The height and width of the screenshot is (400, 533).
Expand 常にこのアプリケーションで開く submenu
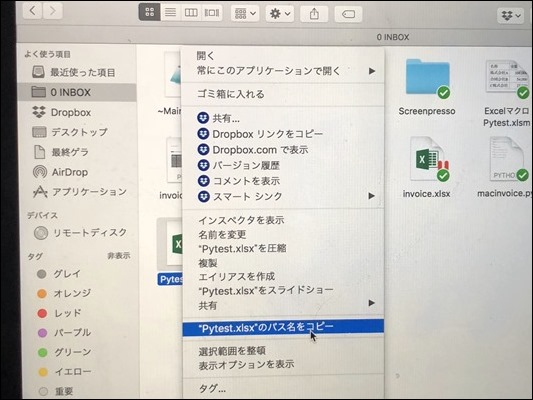[283, 71]
